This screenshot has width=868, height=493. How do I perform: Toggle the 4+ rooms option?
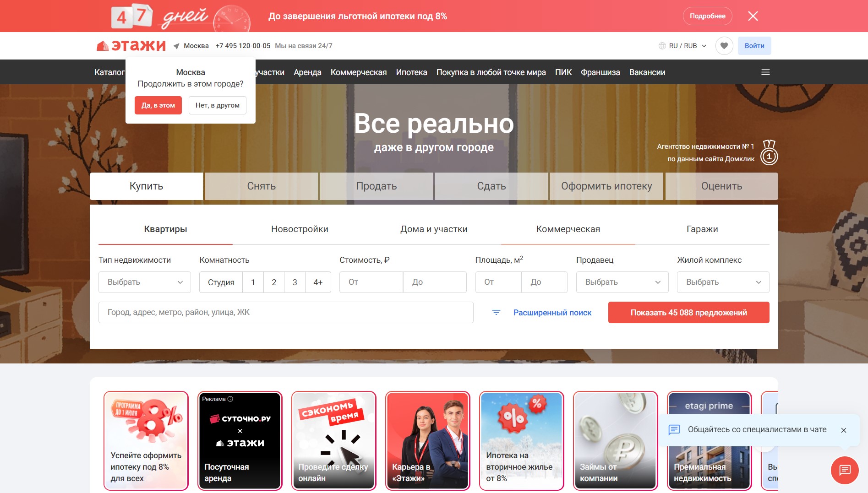pyautogui.click(x=318, y=282)
